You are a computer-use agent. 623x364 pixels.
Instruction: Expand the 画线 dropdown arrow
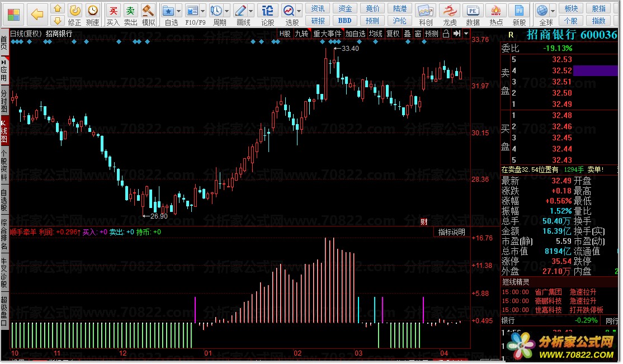pyautogui.click(x=251, y=11)
